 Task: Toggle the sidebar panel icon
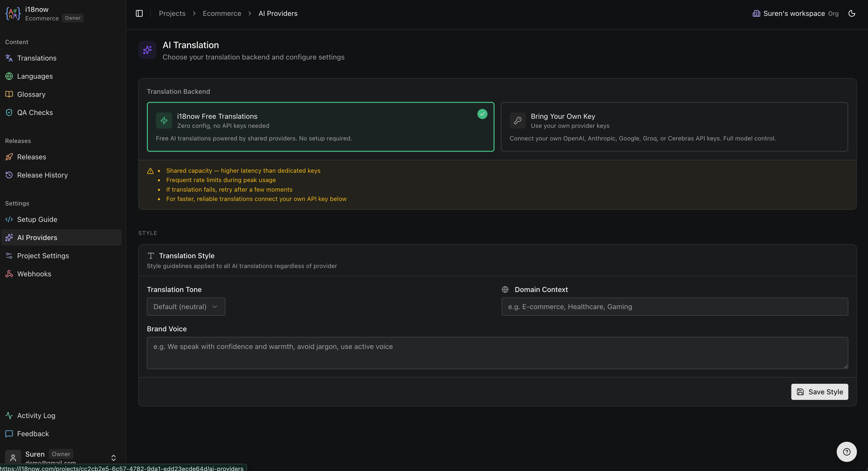(x=139, y=13)
